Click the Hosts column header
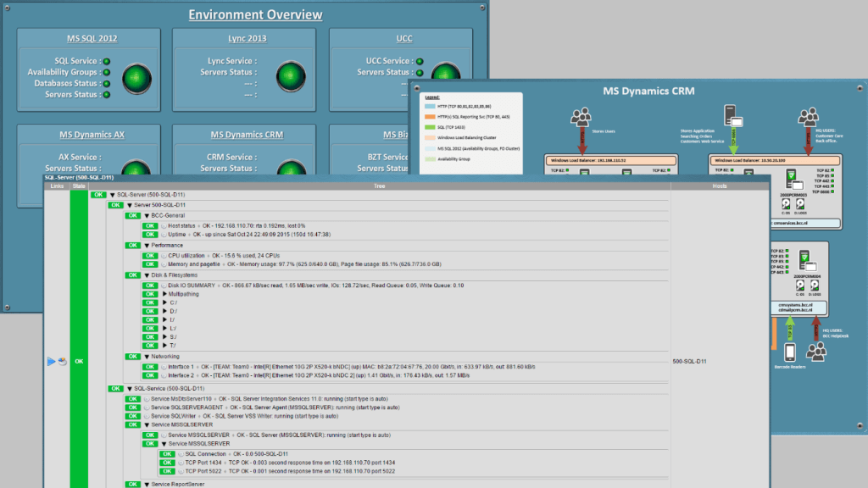 click(720, 186)
